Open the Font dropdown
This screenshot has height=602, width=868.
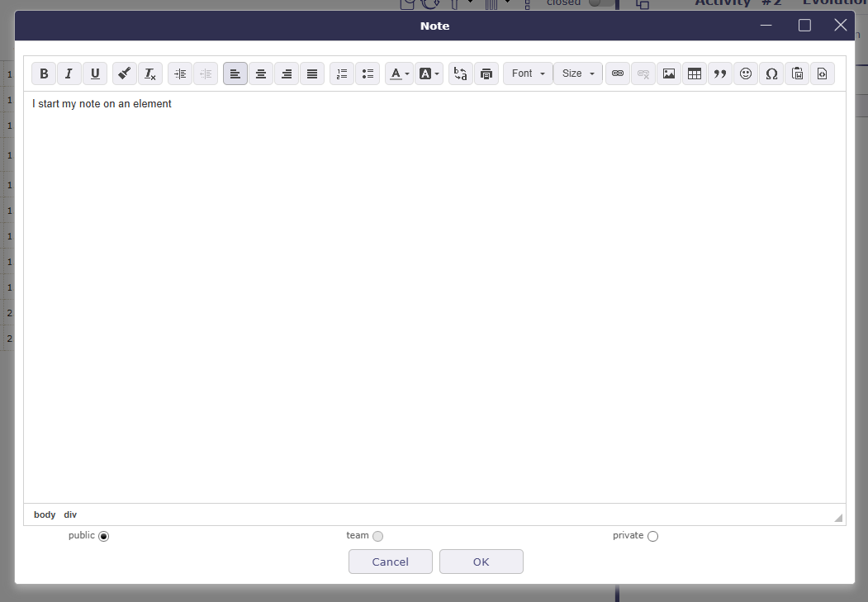tap(527, 73)
